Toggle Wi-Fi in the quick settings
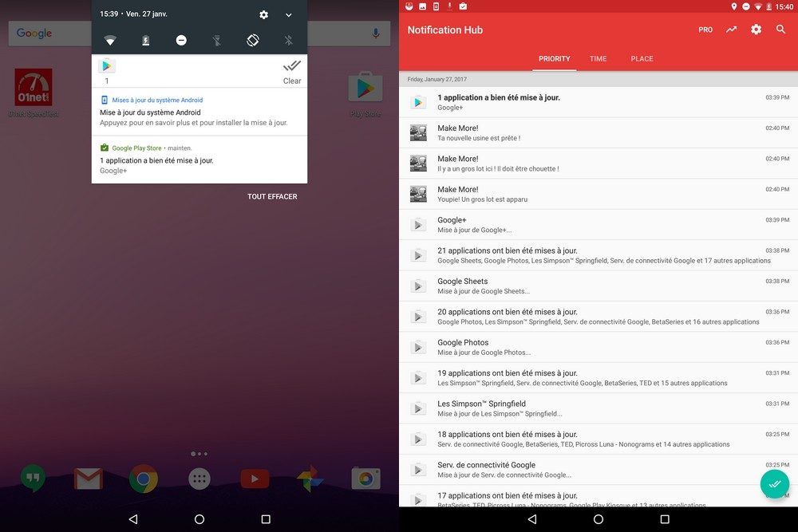The height and width of the screenshot is (532, 798). coord(110,40)
